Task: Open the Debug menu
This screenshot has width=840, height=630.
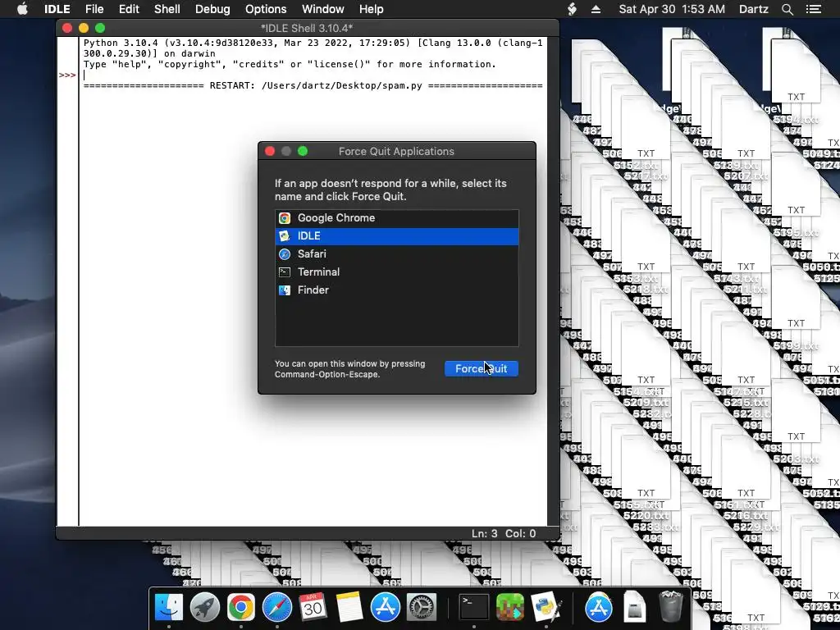Action: pos(212,9)
